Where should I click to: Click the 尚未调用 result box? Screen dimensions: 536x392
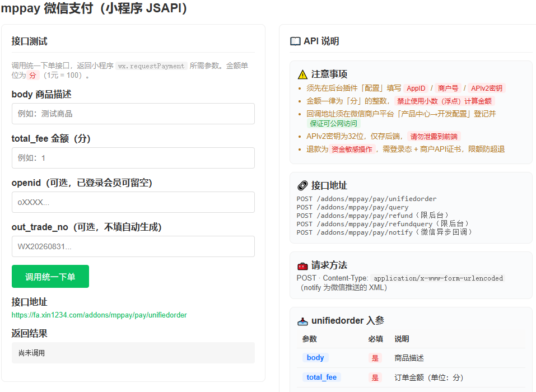133,353
